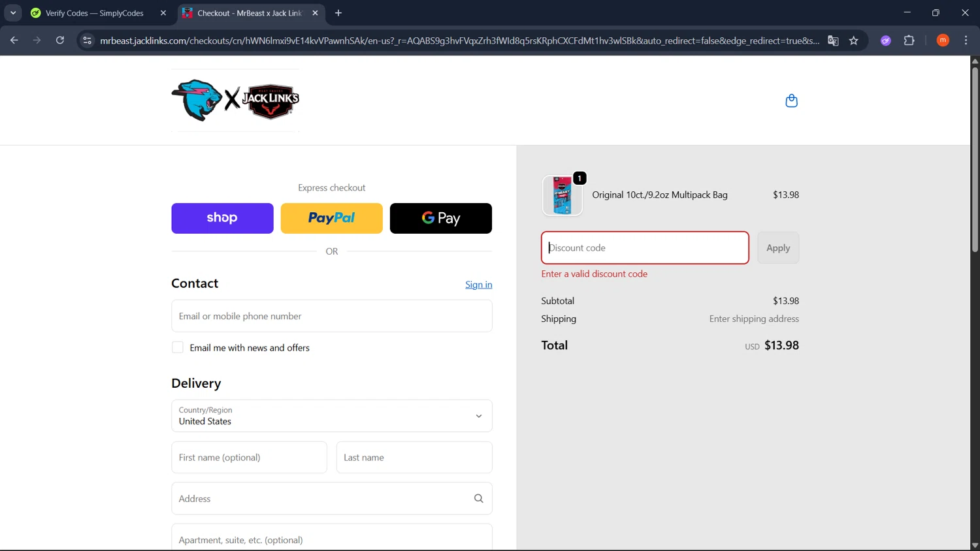The height and width of the screenshot is (551, 980).
Task: Open the shopping bag cart icon
Action: pyautogui.click(x=791, y=101)
